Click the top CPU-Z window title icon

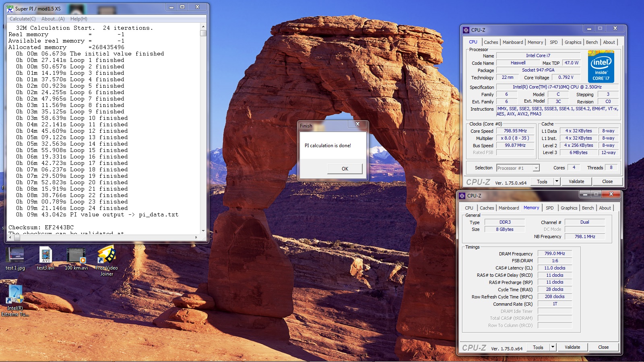pos(466,30)
